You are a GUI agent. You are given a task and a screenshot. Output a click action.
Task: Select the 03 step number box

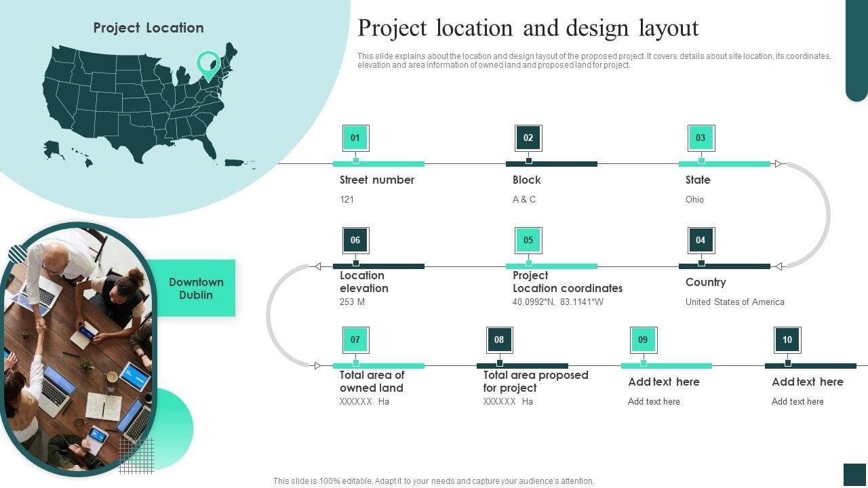(701, 138)
